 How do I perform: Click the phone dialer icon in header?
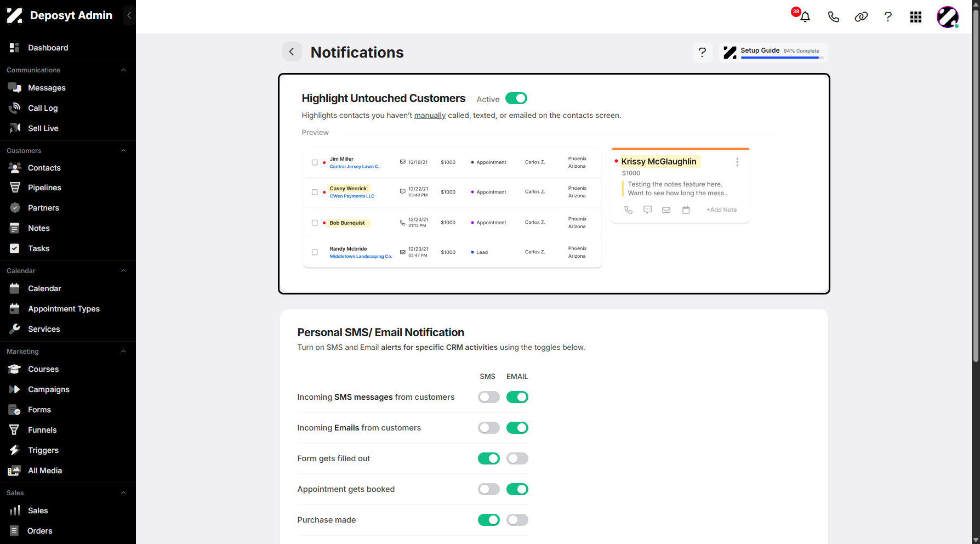tap(833, 17)
